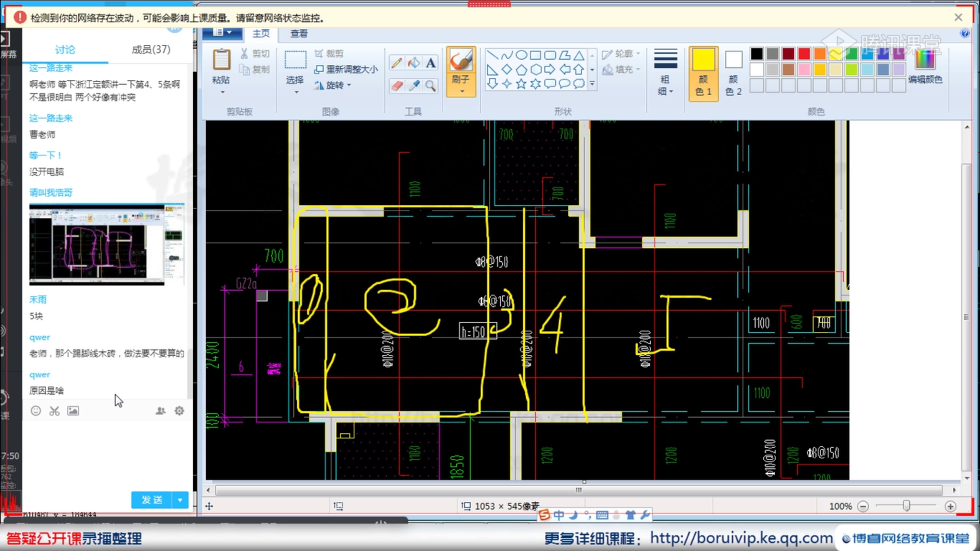Select the Text tool (A) in Paint
The image size is (980, 551).
(x=431, y=62)
